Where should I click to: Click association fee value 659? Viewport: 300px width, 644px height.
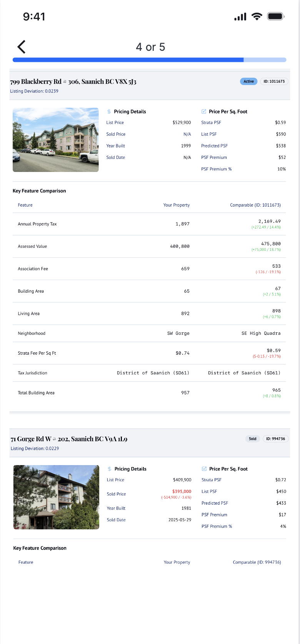(x=185, y=269)
